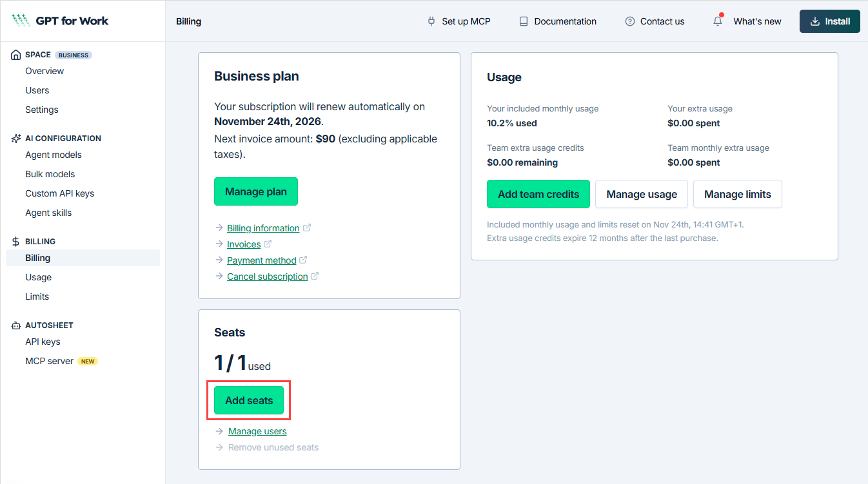
Task: Click the '1/1 used' seats count
Action: [x=242, y=363]
